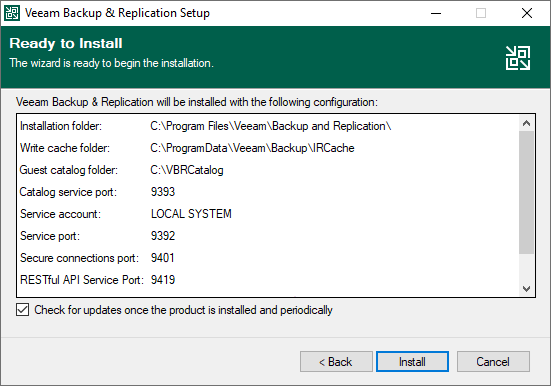The height and width of the screenshot is (386, 551).
Task: Uncheck Check for updates checkbox
Action: (x=22, y=310)
